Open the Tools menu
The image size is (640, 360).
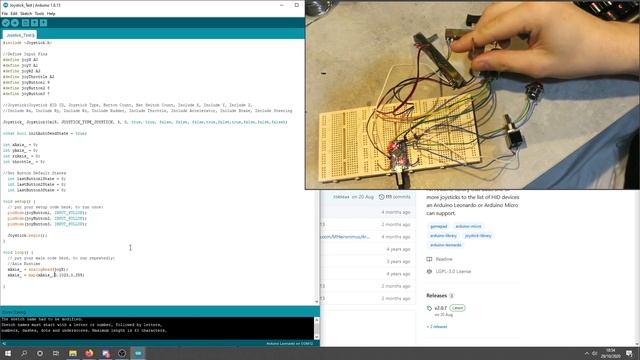[39, 13]
